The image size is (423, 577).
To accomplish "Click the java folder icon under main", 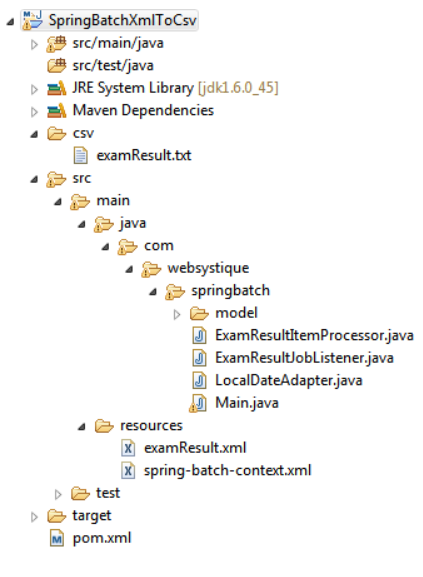I will tap(103, 224).
